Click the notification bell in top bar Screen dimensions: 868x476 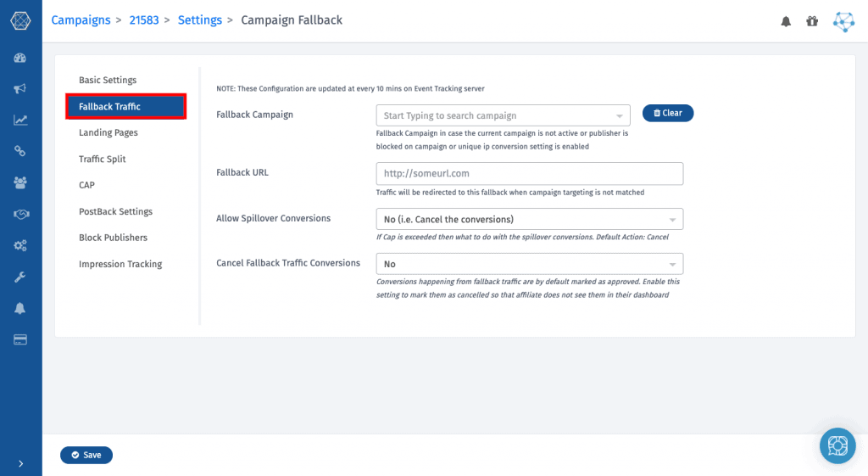click(x=786, y=21)
